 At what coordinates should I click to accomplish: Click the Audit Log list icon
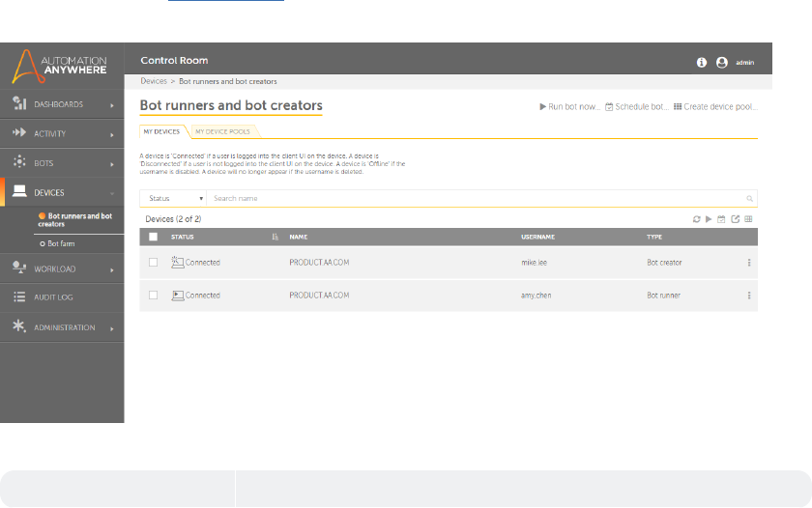pos(19,296)
